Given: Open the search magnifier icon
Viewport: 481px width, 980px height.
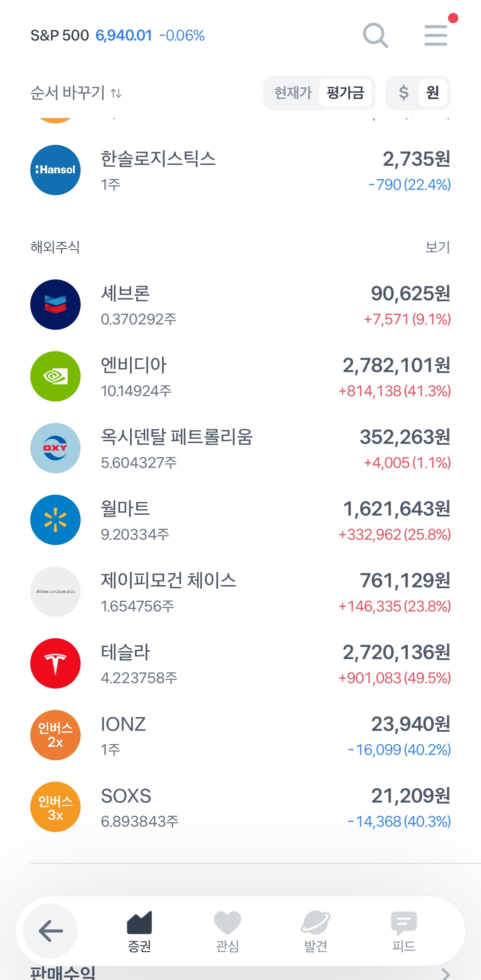Looking at the screenshot, I should (x=375, y=35).
